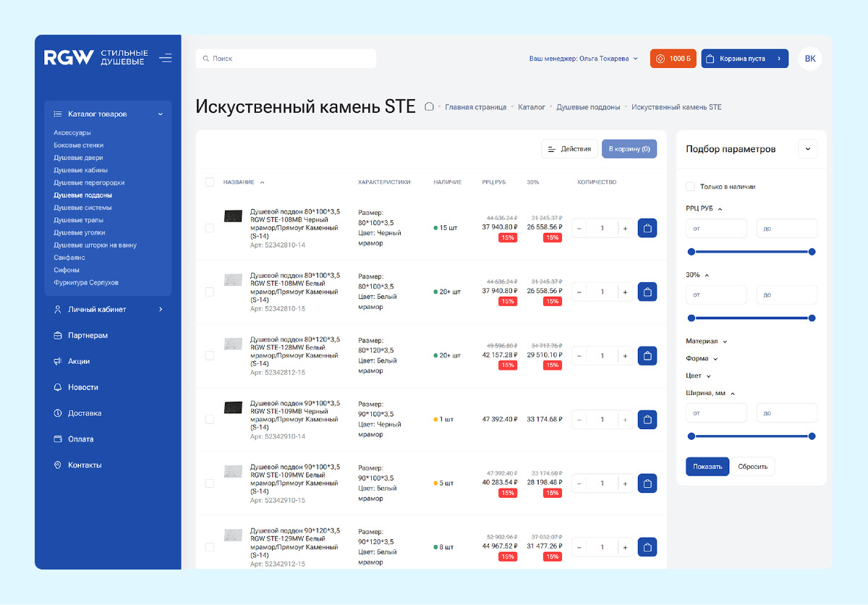Toggle the select-all checkbox in the table header
The image size is (868, 605).
[x=210, y=182]
